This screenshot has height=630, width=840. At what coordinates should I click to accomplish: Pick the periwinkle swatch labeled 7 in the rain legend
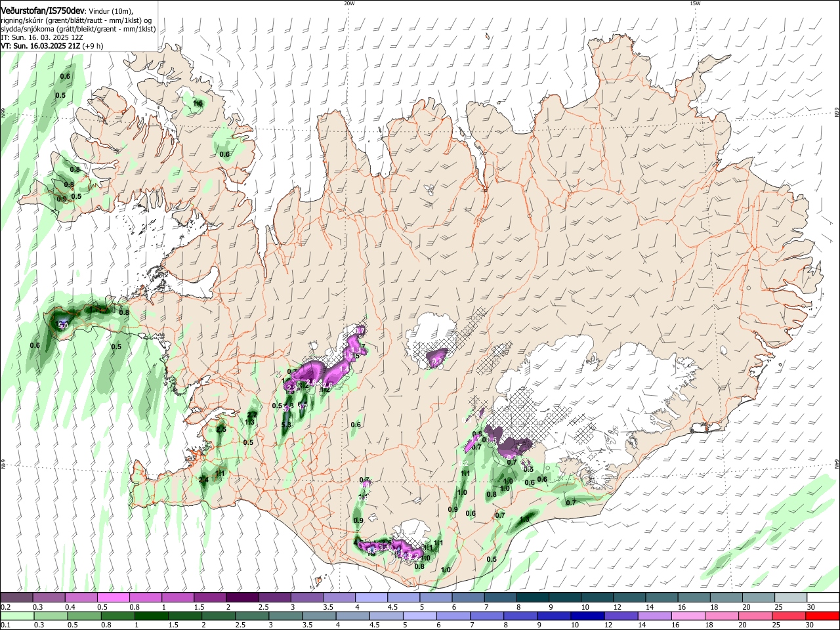(x=486, y=616)
